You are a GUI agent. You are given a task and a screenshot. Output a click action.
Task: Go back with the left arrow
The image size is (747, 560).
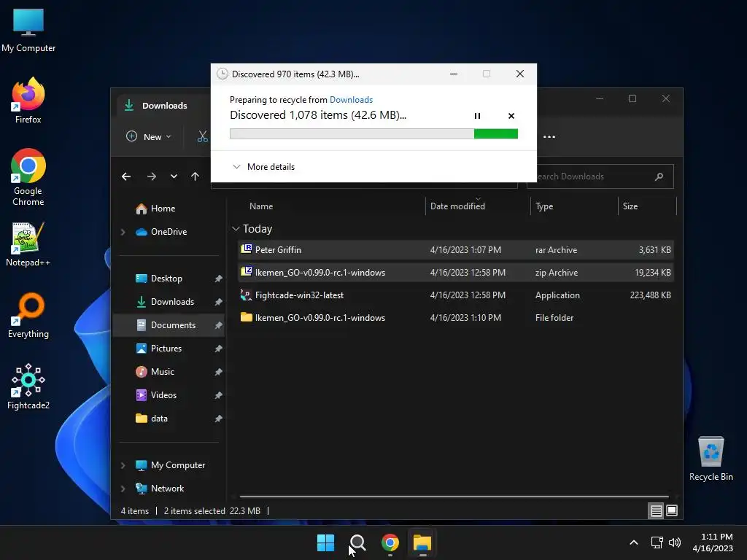126,176
